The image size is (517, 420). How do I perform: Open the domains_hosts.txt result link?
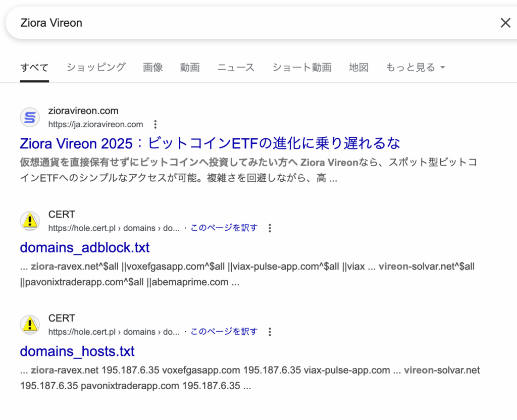click(x=77, y=351)
